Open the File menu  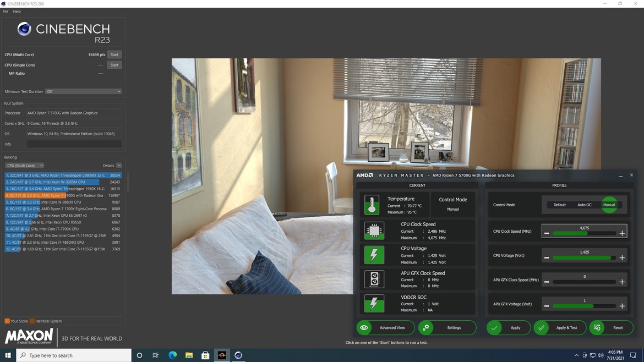click(x=6, y=12)
